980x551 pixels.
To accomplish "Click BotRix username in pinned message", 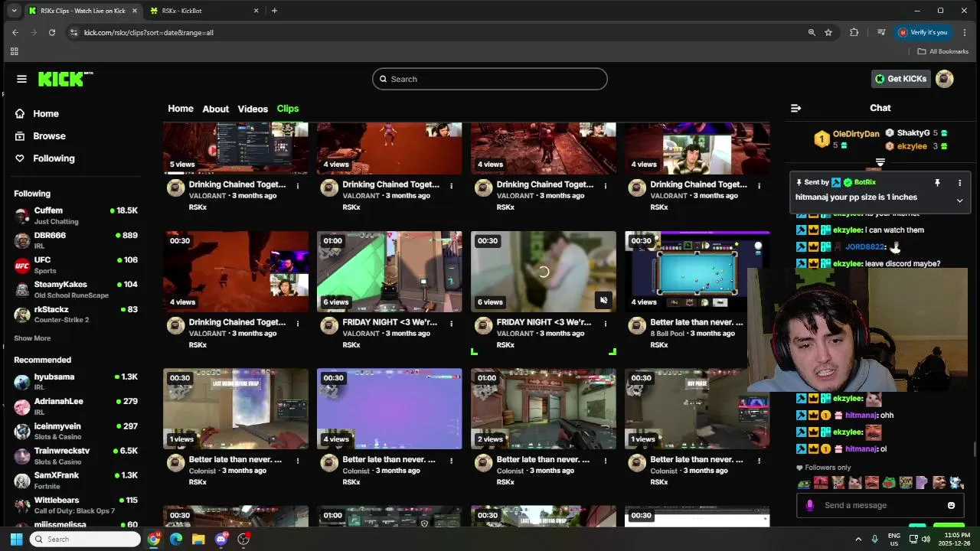I will [x=865, y=182].
